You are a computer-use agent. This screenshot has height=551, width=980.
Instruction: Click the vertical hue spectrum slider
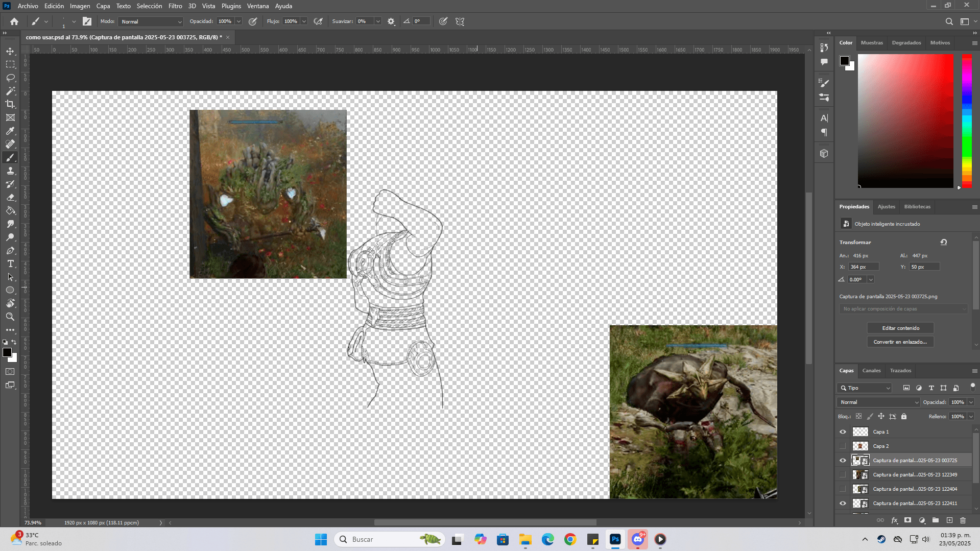[967, 121]
